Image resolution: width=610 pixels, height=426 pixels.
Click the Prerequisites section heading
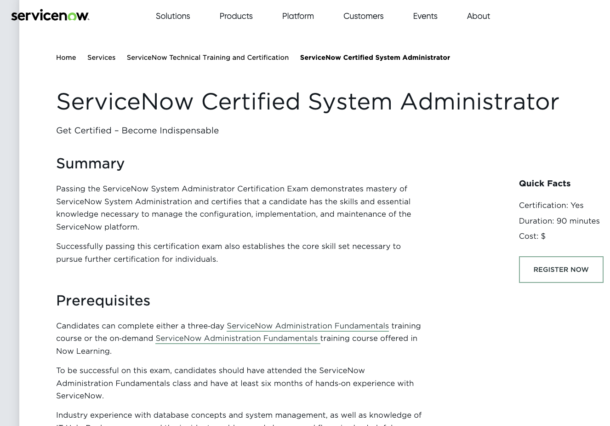[x=103, y=300]
